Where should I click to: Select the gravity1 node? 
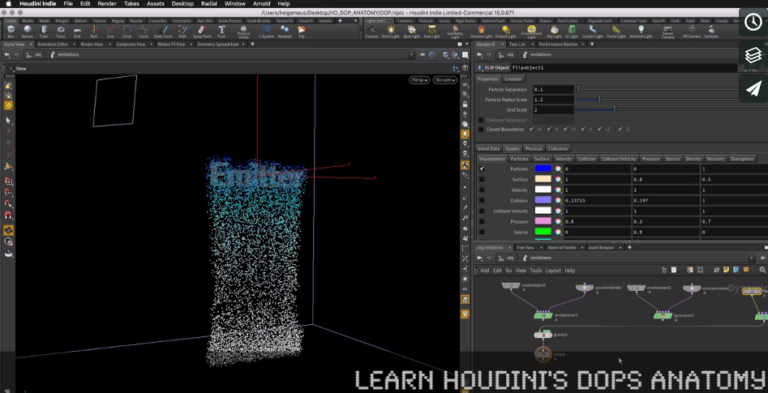coord(543,335)
